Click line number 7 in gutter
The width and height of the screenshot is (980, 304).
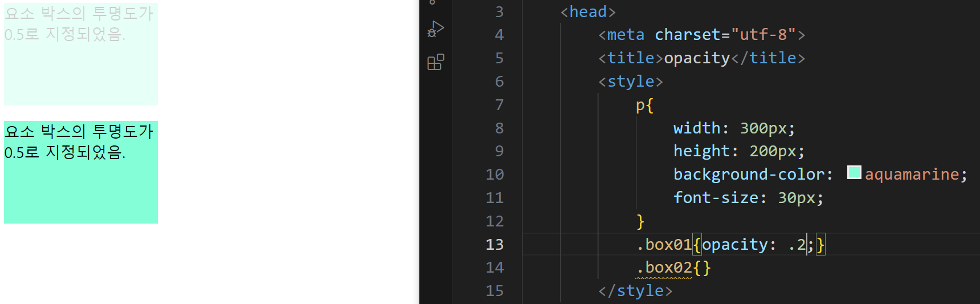[x=499, y=105]
